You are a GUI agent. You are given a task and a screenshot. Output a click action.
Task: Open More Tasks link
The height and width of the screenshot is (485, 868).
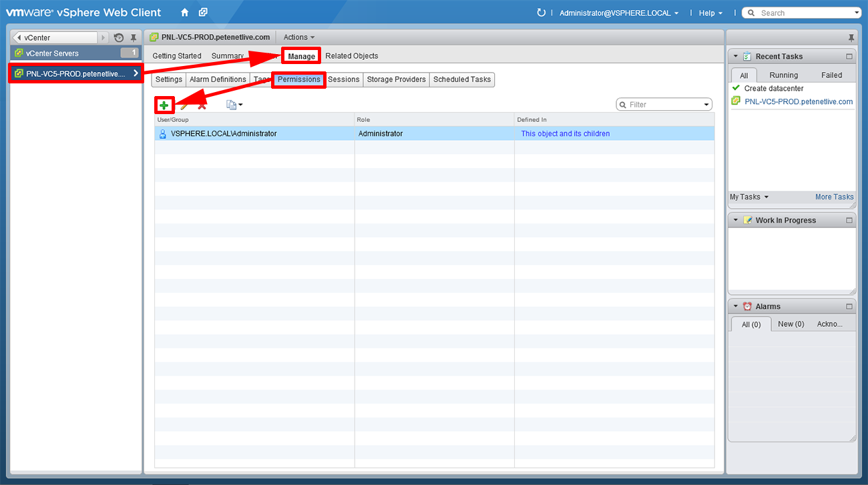click(x=834, y=196)
